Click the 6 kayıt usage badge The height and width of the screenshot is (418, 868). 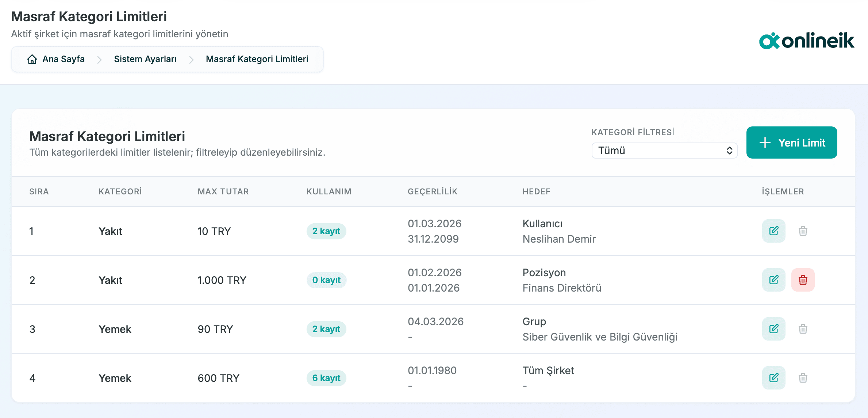pyautogui.click(x=326, y=378)
